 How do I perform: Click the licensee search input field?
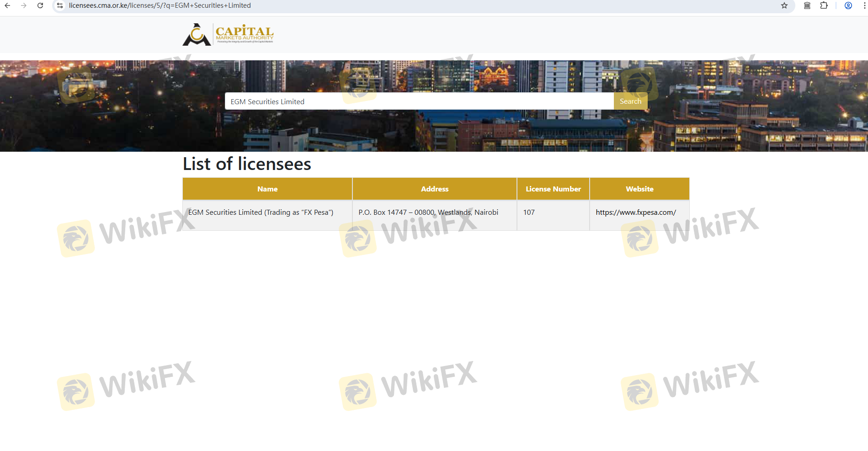point(419,101)
